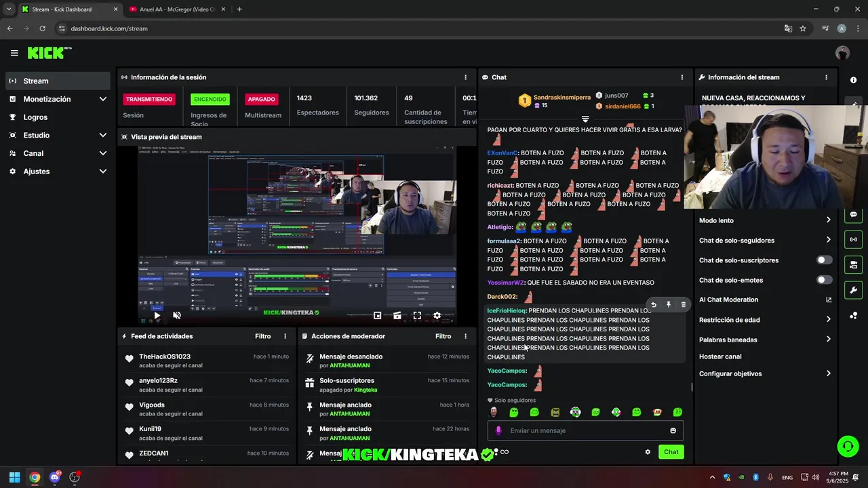Screen dimensions: 868x488
Task: Play the stream preview video
Action: [x=157, y=315]
